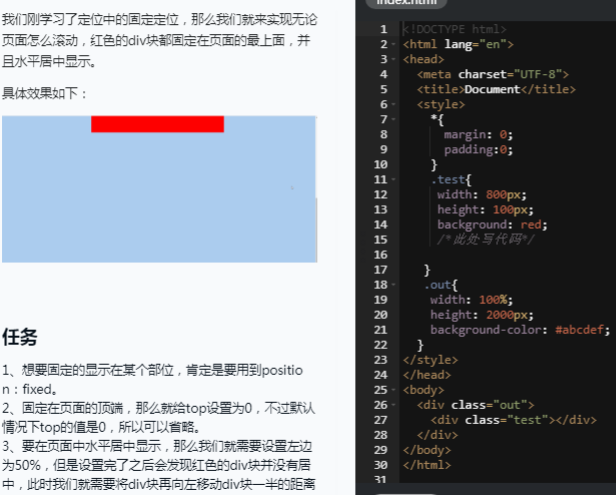This screenshot has height=495, width=616.
Task: Click the <!DOCTYPE html> line
Action: tap(455, 29)
